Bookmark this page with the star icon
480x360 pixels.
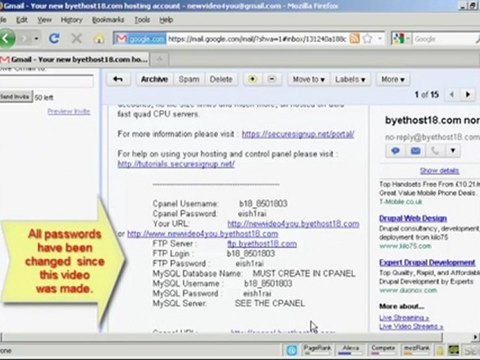click(367, 39)
